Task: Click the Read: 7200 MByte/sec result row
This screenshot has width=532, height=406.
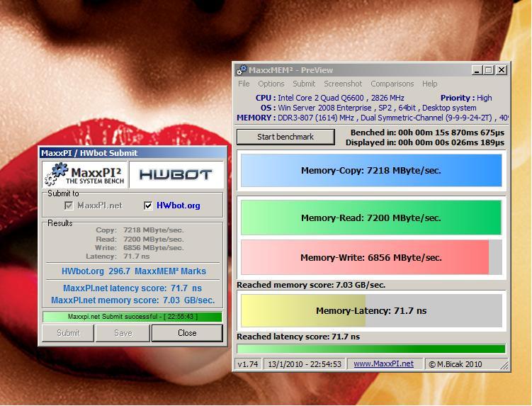Action: [x=140, y=239]
